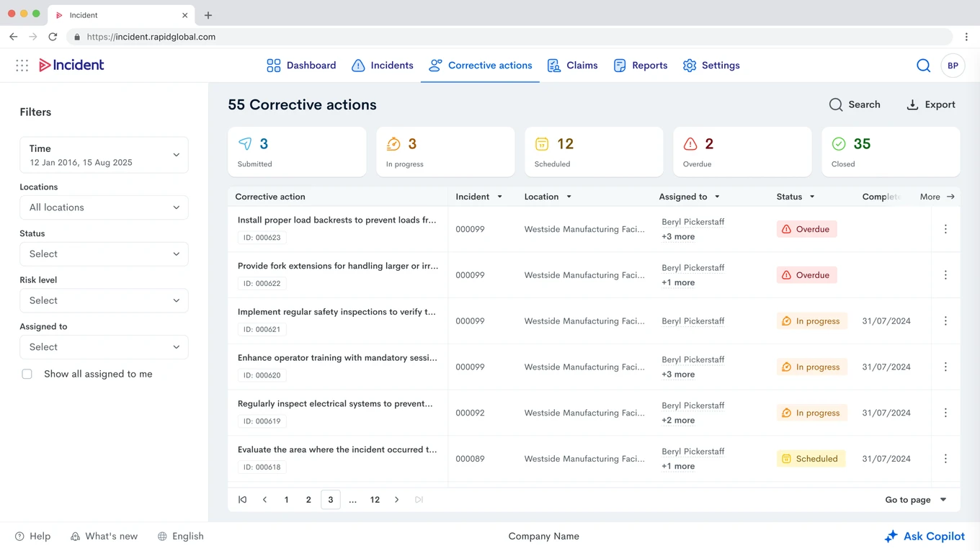Click the +3 more link for ID 000623
Image resolution: width=980 pixels, height=551 pixels.
point(678,236)
